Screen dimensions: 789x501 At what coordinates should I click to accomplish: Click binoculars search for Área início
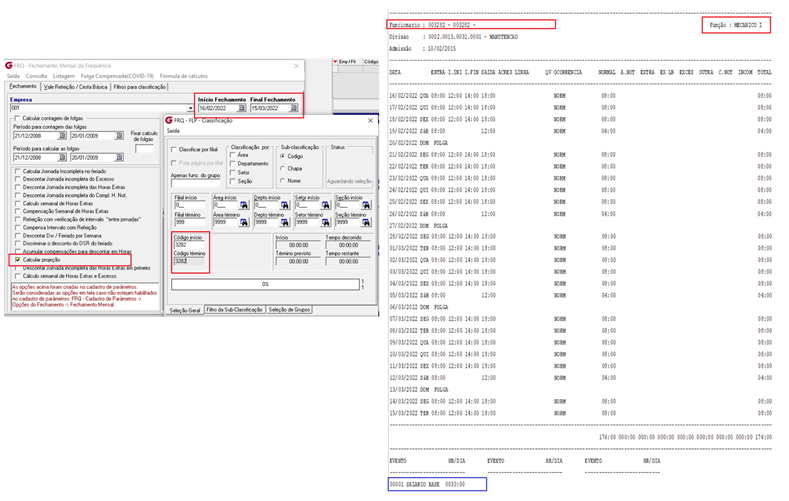point(244,205)
